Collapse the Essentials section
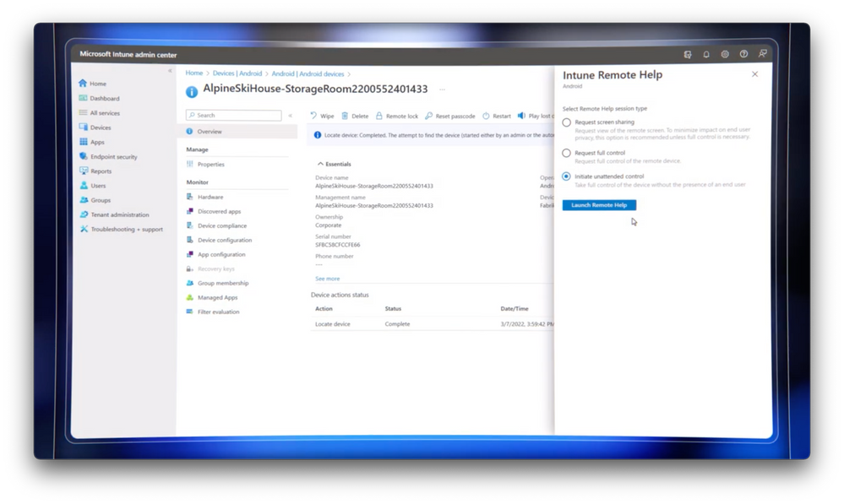This screenshot has width=844, height=504. point(334,164)
